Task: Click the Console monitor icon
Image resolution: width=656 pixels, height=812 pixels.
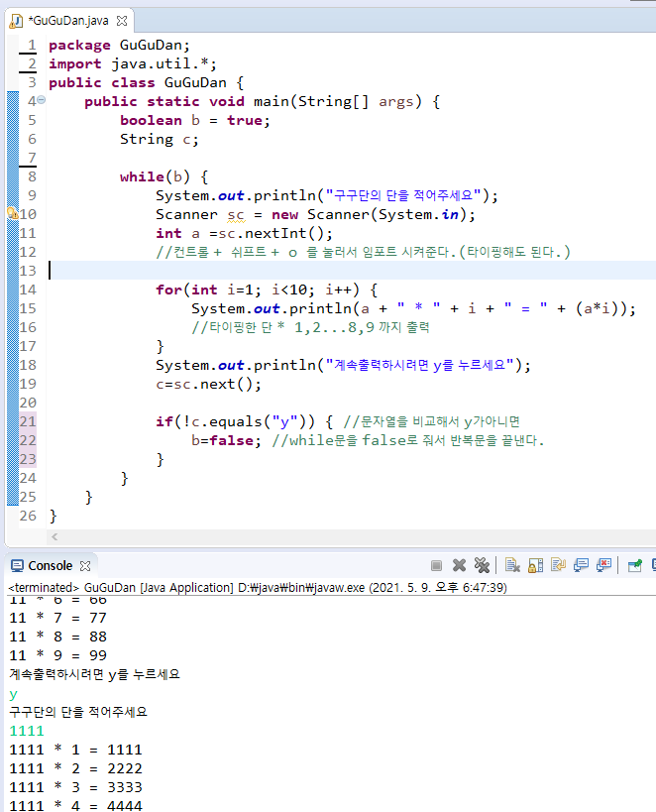Action: [17, 565]
